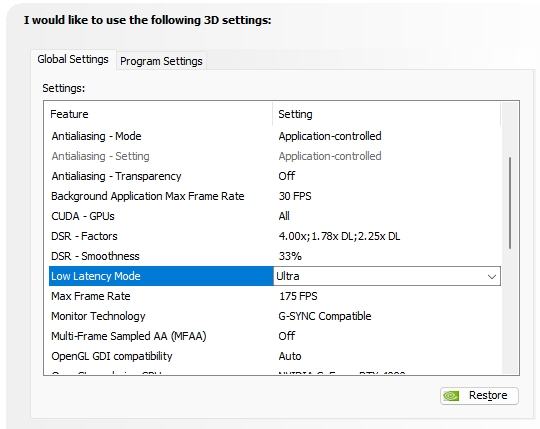This screenshot has height=429, width=540.
Task: Click the Restore button
Action: pos(479,396)
